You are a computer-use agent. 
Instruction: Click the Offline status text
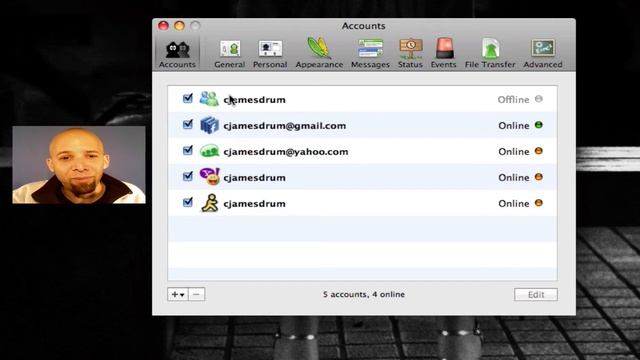(513, 100)
